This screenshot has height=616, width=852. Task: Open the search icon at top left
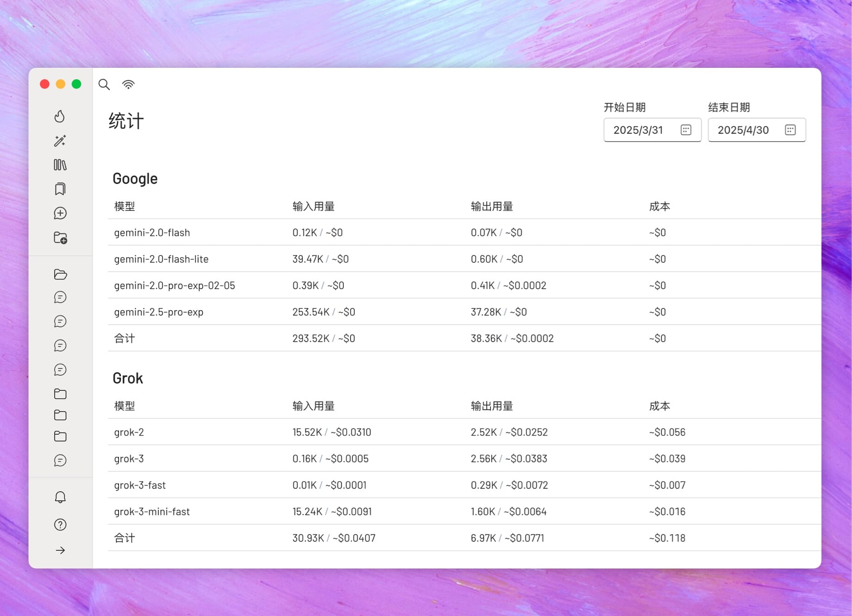[x=104, y=85]
